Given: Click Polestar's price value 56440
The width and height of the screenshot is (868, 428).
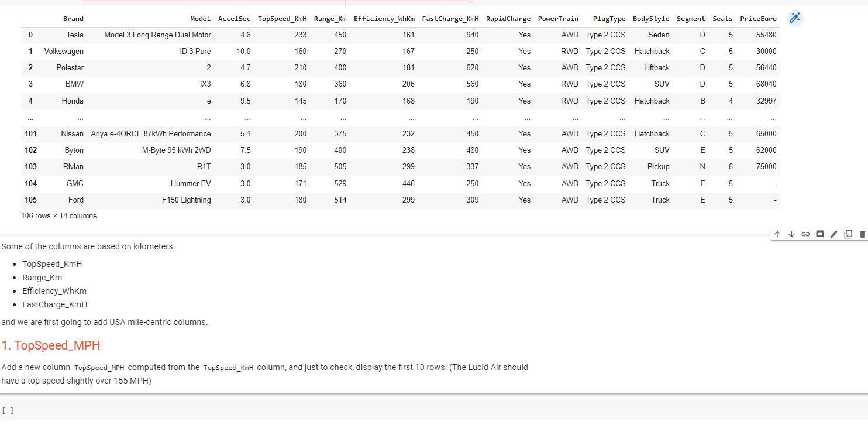Looking at the screenshot, I should pyautogui.click(x=766, y=68).
